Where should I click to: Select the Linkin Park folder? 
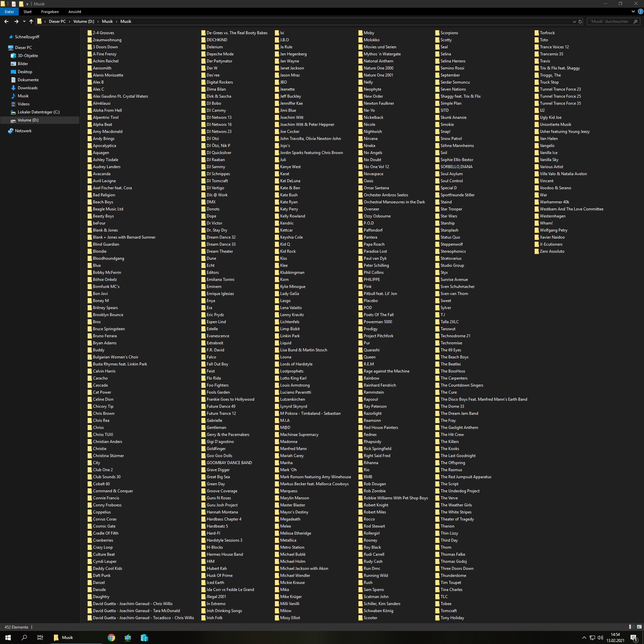(x=287, y=336)
